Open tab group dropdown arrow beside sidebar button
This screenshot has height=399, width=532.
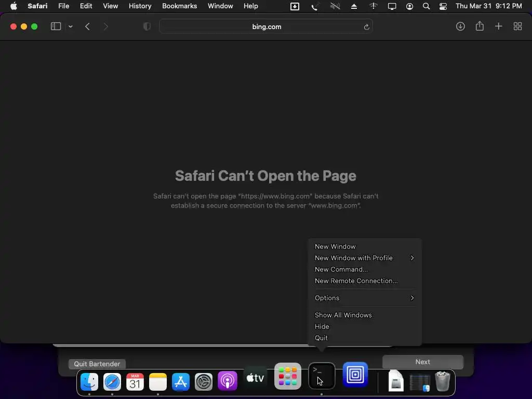(x=71, y=26)
